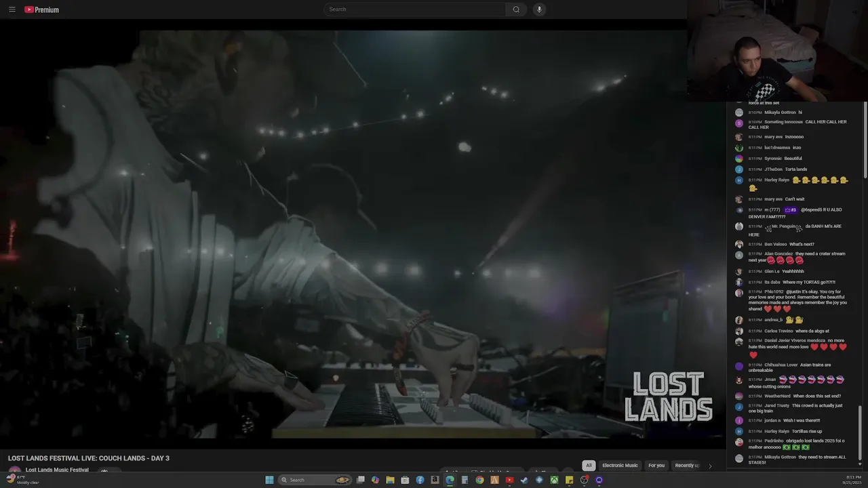
Task: Open the taskbar clock showing 8:11 PM
Action: [852, 480]
